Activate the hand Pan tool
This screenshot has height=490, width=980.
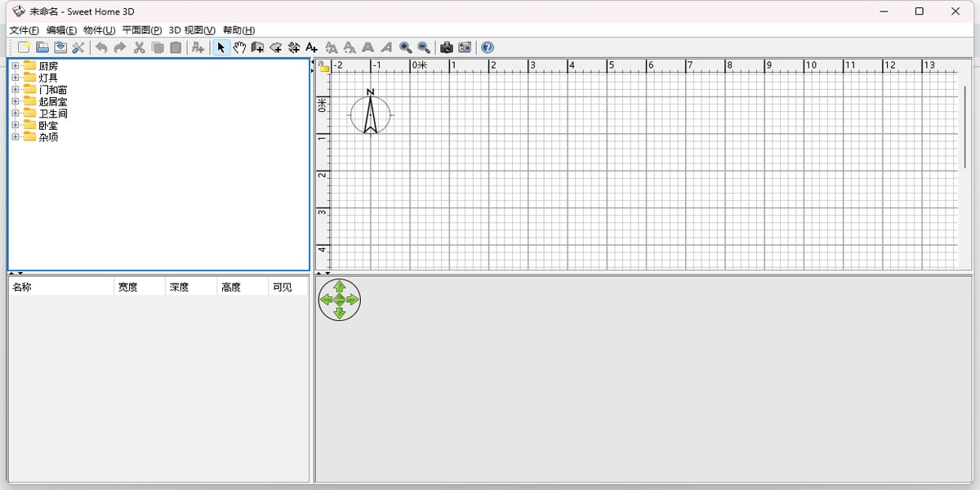pyautogui.click(x=239, y=47)
